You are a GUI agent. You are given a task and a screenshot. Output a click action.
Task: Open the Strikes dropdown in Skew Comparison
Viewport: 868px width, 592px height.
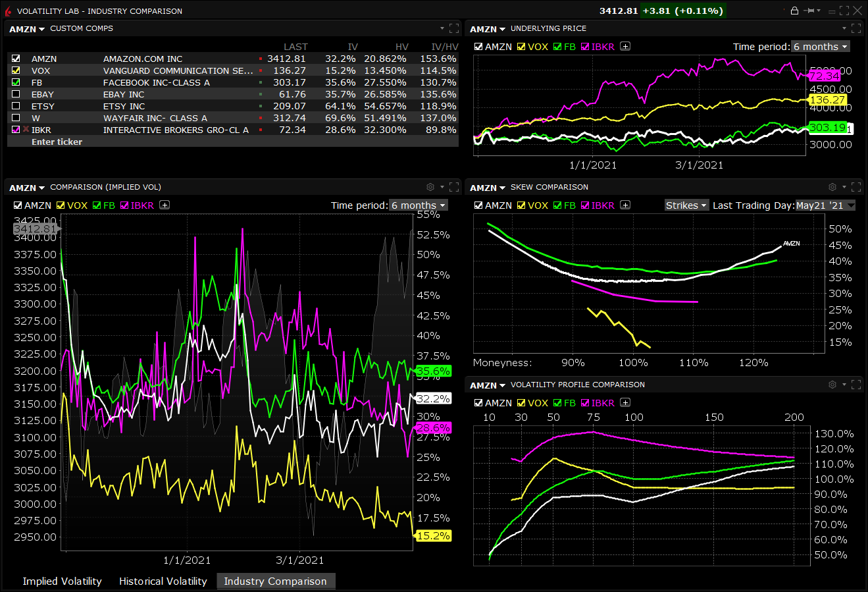[x=686, y=205]
